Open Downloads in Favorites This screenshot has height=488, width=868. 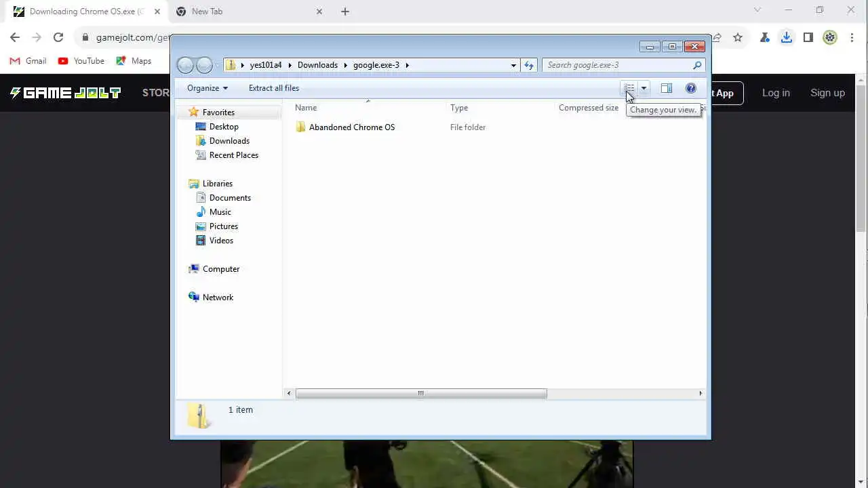[229, 141]
